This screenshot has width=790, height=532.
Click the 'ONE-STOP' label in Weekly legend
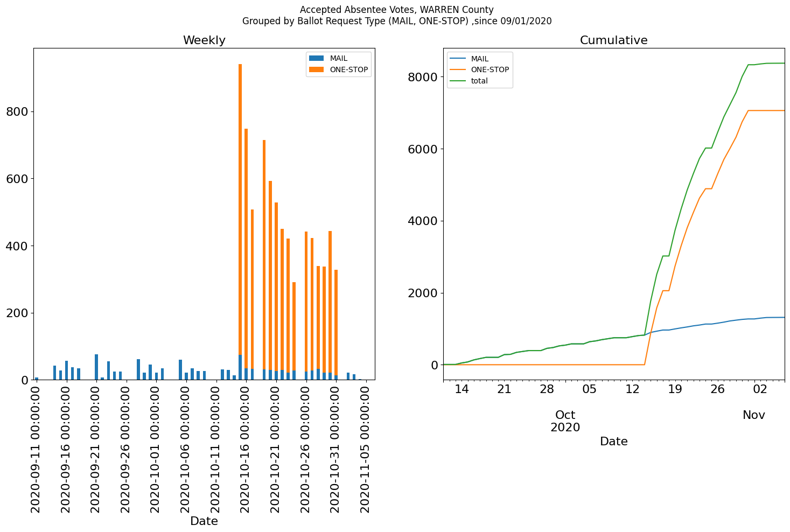349,69
